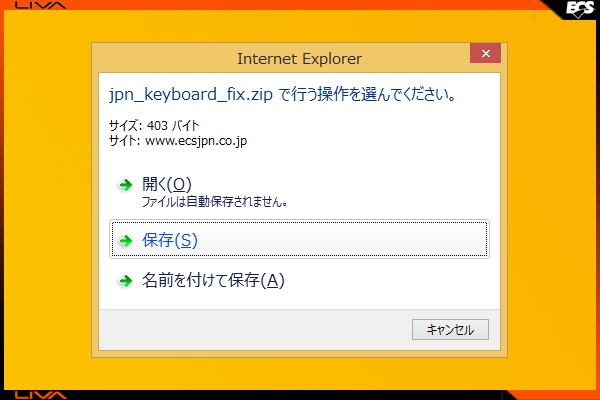This screenshot has width=600, height=400.
Task: Choose 名前を付けて保存(A) to save as
Action: (213, 281)
